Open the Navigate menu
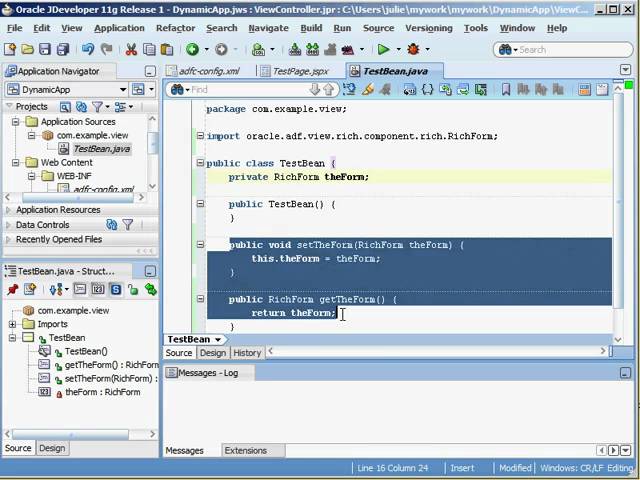The image size is (640, 480). tap(268, 28)
